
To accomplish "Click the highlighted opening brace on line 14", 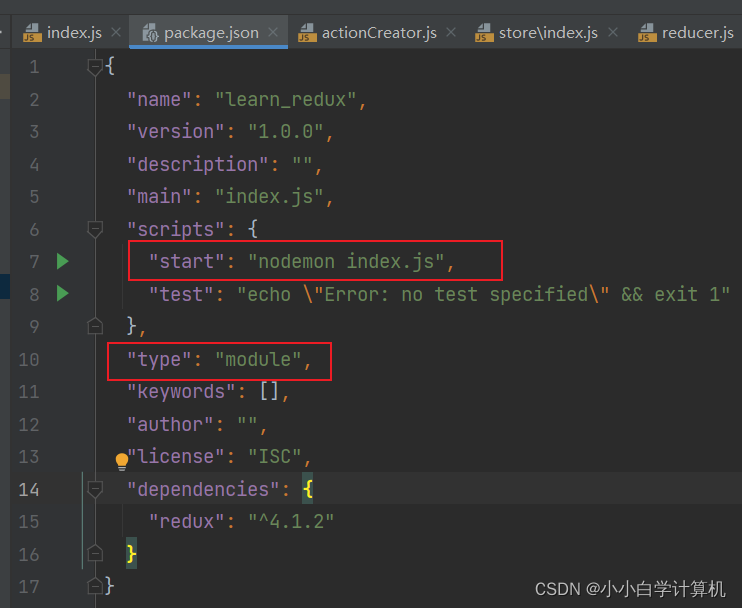I will 308,488.
